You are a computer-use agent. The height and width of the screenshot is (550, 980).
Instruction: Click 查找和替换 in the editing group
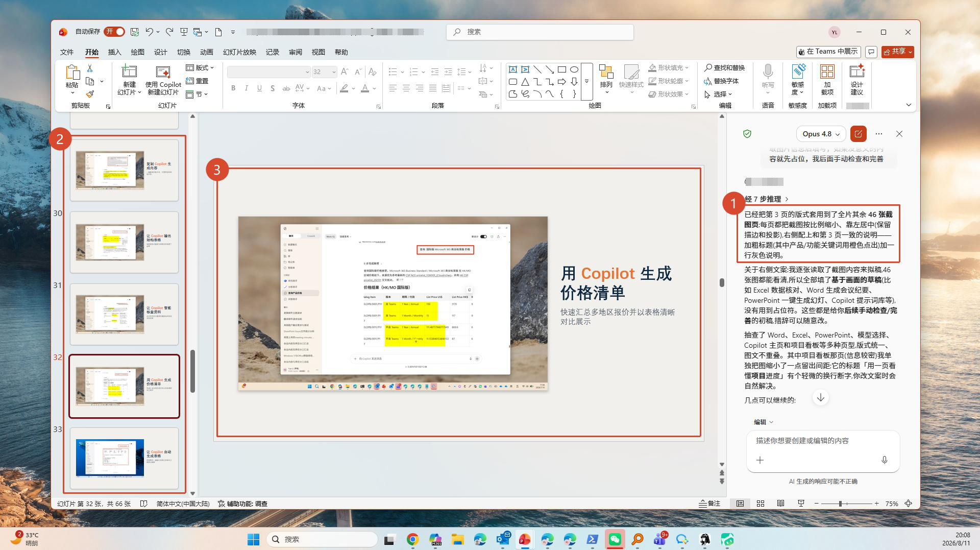coord(724,67)
